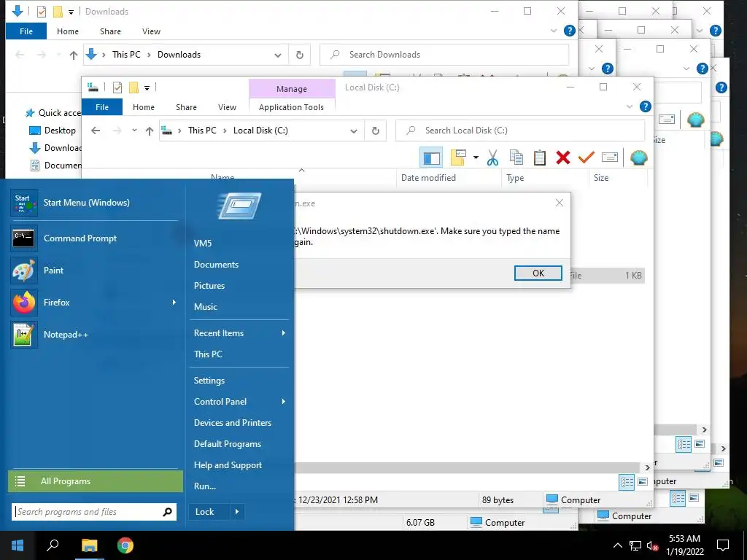Switch Local Disk window to large icons view
This screenshot has width=747, height=560.
643,482
